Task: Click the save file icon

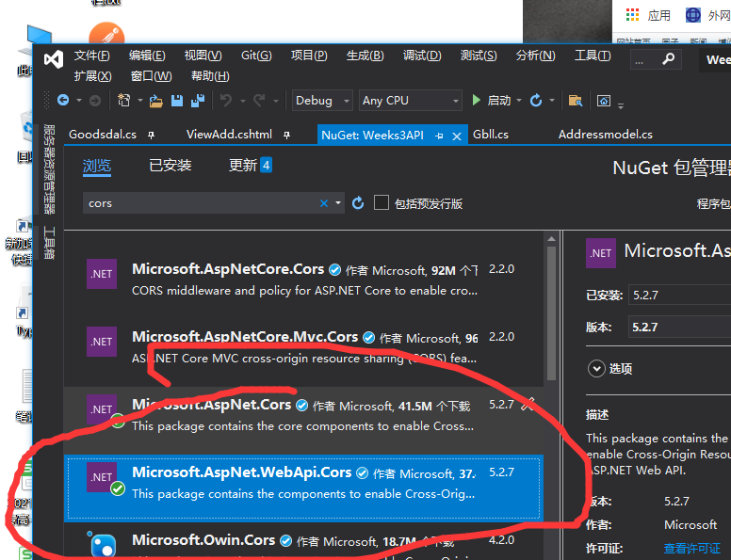Action: click(177, 101)
